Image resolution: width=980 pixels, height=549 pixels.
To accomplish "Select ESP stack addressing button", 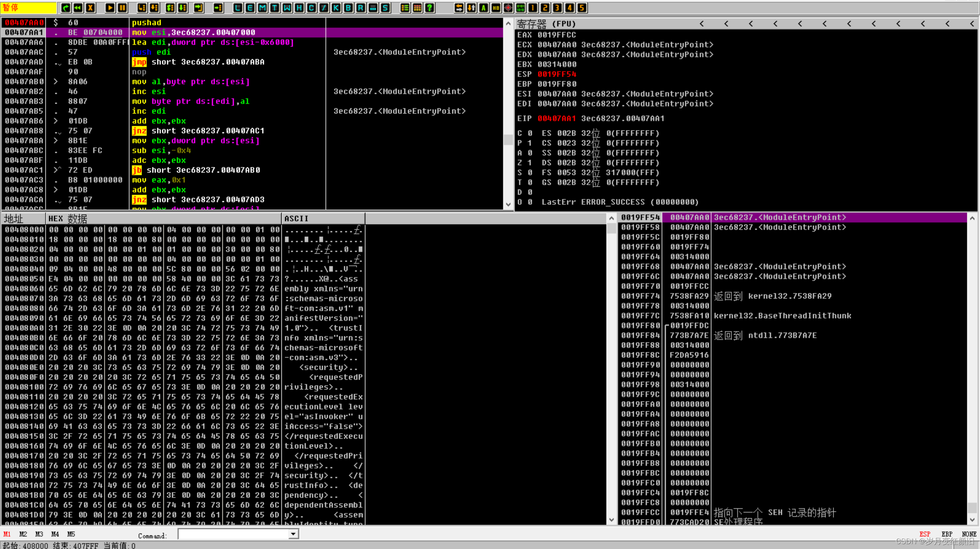I will click(925, 534).
